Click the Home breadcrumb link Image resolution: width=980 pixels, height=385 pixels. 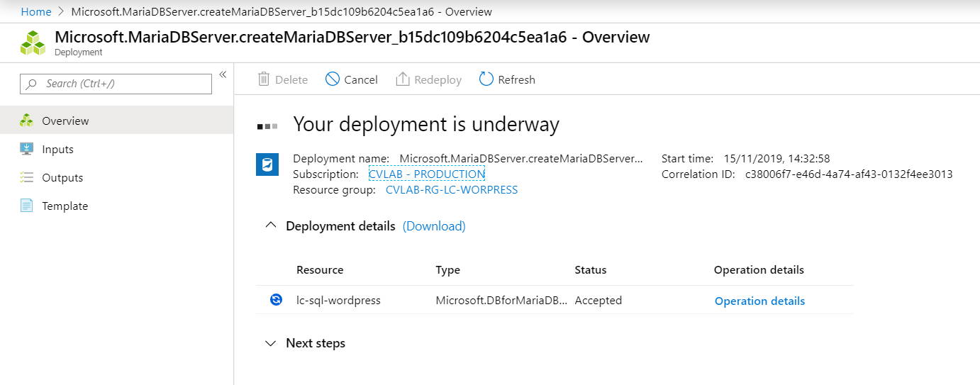point(36,11)
